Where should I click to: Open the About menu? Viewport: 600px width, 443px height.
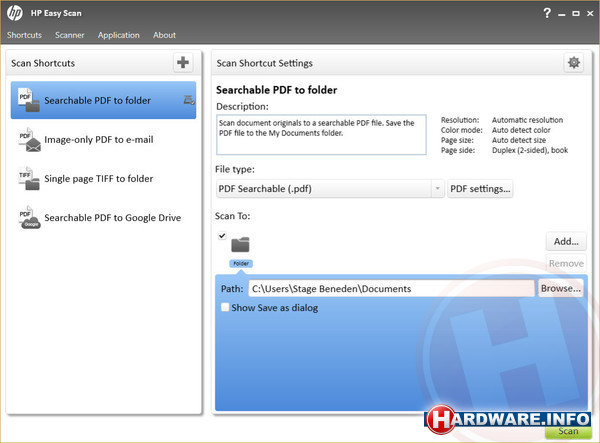click(164, 35)
